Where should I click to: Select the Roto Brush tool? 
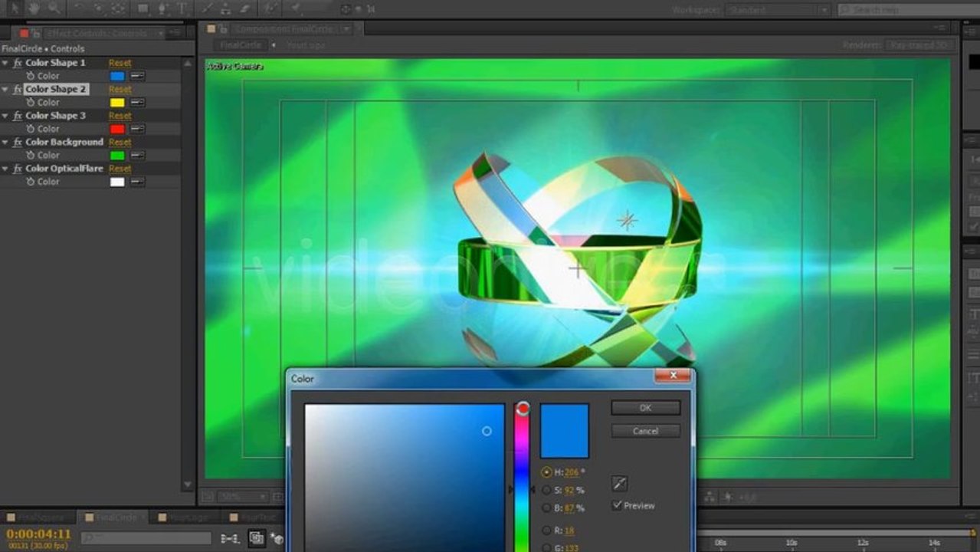(270, 9)
